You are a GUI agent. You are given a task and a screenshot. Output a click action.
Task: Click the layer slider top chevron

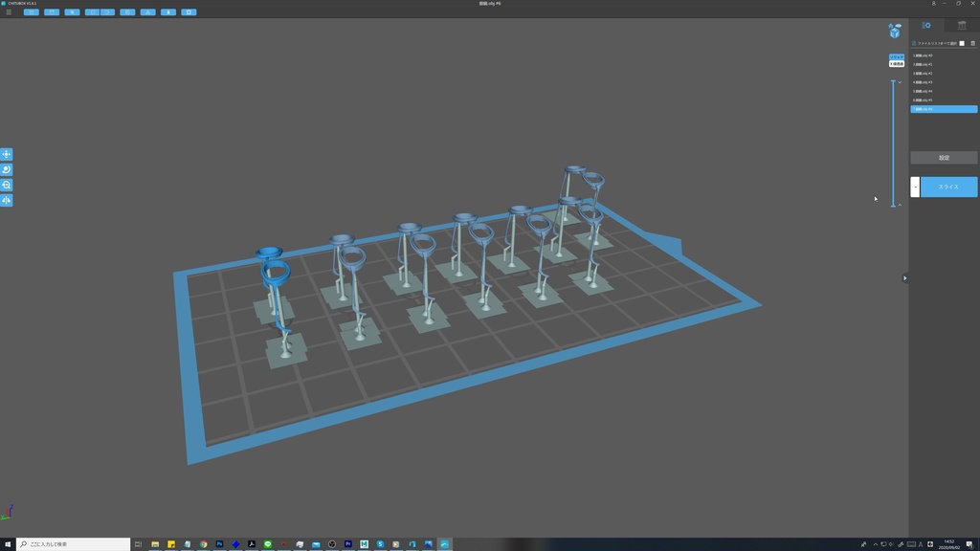900,82
